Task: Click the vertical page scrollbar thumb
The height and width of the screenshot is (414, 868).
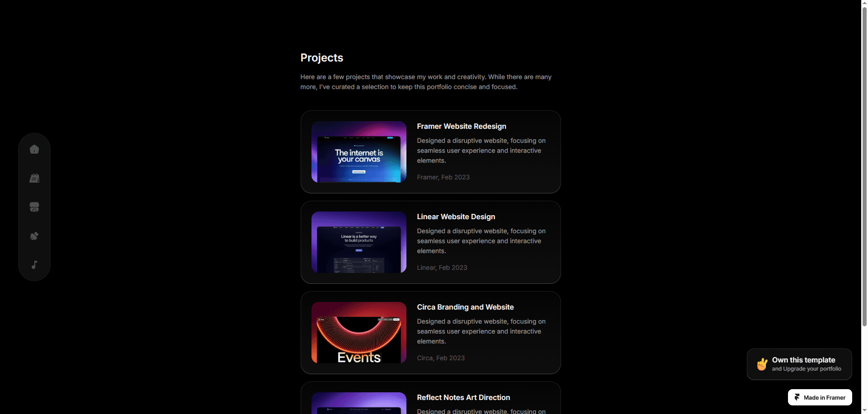Action: point(864,166)
